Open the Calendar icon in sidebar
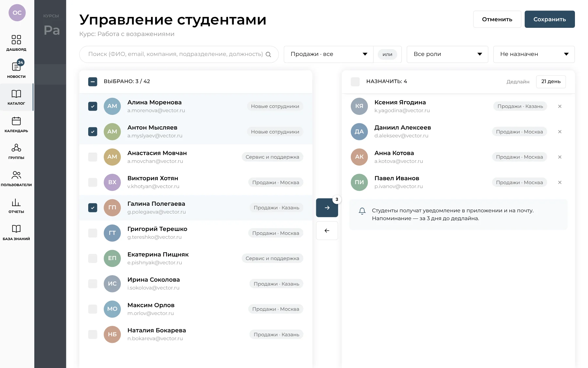The width and height of the screenshot is (588, 368). (x=16, y=121)
